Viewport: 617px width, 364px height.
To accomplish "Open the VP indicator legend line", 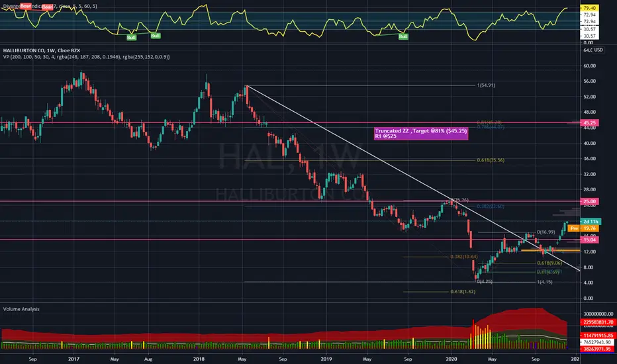I will [x=87, y=57].
